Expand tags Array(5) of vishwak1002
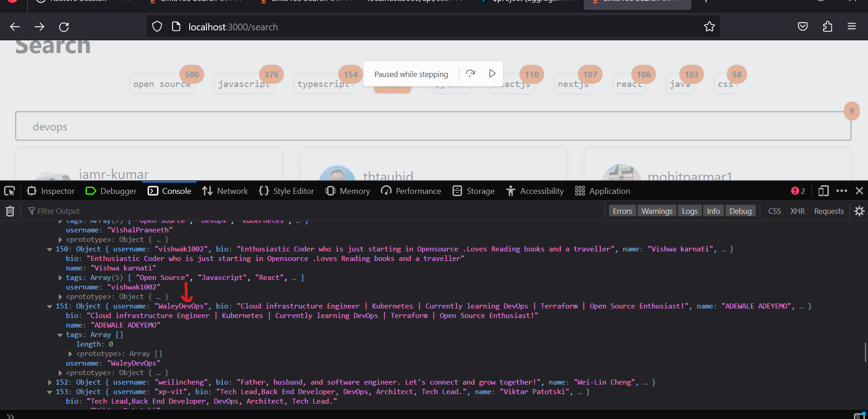The image size is (868, 419). 60,278
